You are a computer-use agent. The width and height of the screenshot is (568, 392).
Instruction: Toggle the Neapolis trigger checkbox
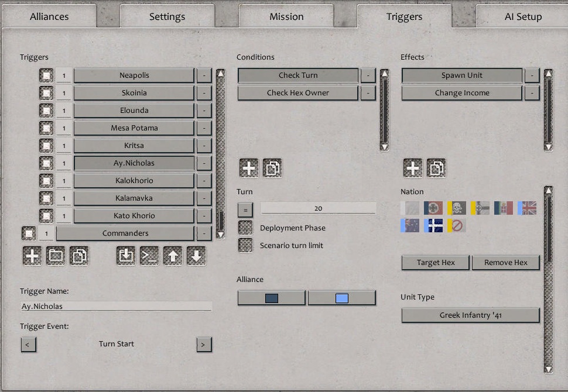coord(46,75)
